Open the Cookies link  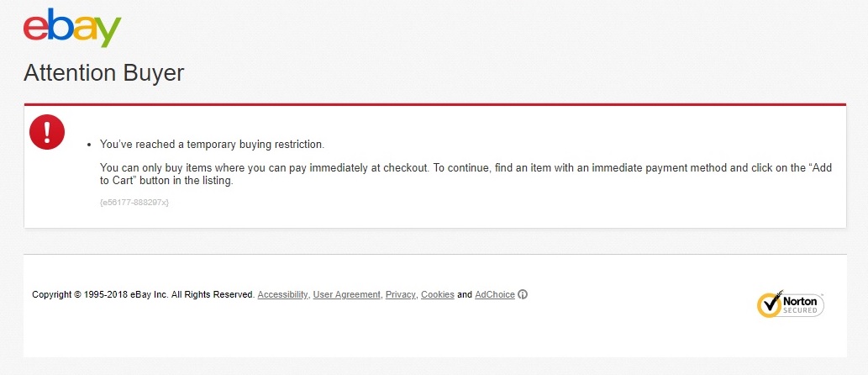pyautogui.click(x=437, y=295)
